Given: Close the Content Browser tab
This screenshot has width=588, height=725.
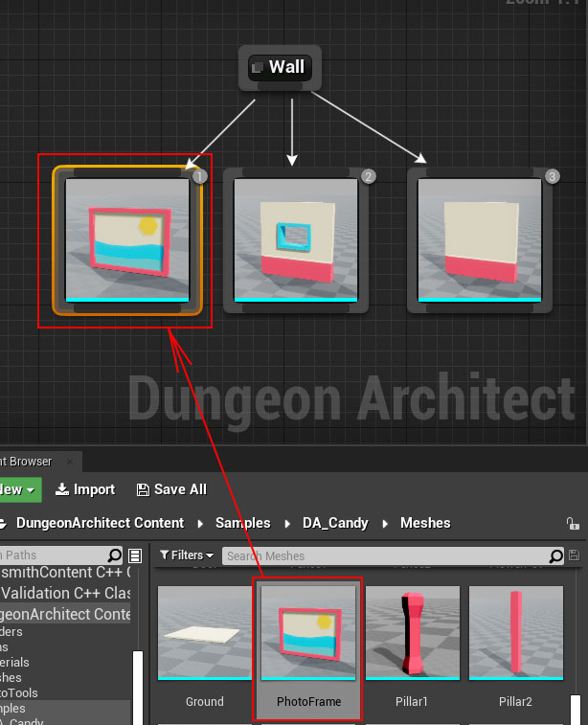Looking at the screenshot, I should pyautogui.click(x=70, y=462).
